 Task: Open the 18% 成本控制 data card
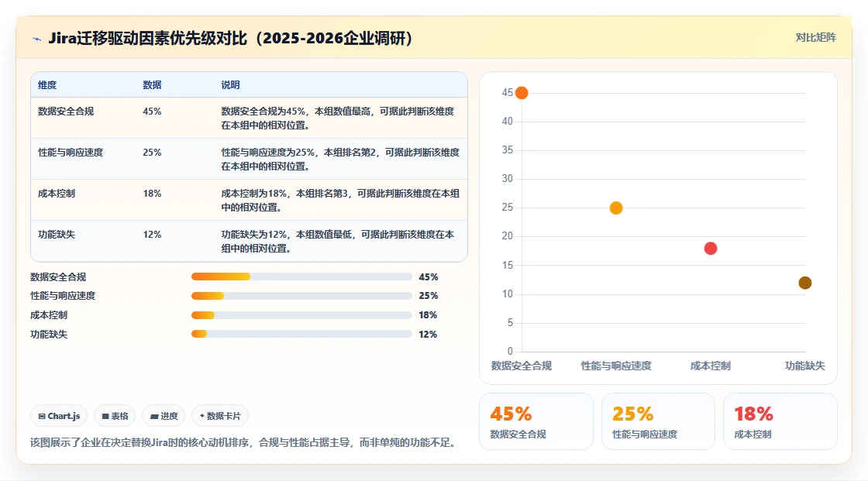(x=780, y=422)
